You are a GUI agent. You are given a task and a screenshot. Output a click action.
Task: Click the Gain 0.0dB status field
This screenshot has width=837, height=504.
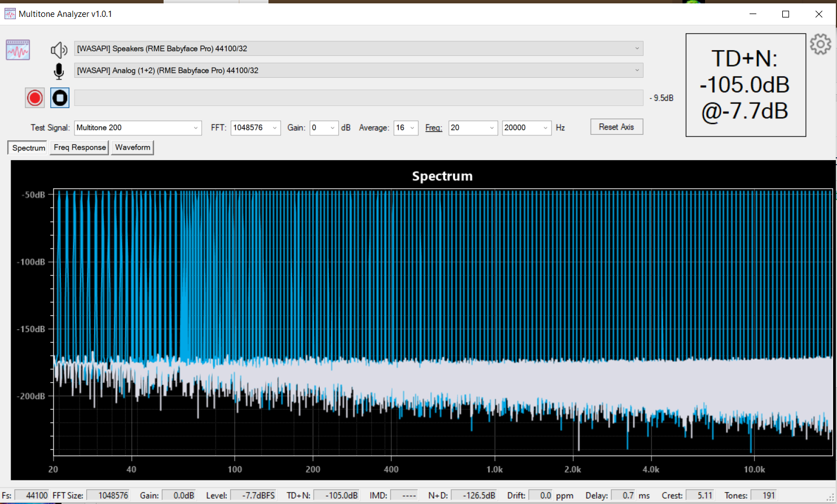click(179, 496)
